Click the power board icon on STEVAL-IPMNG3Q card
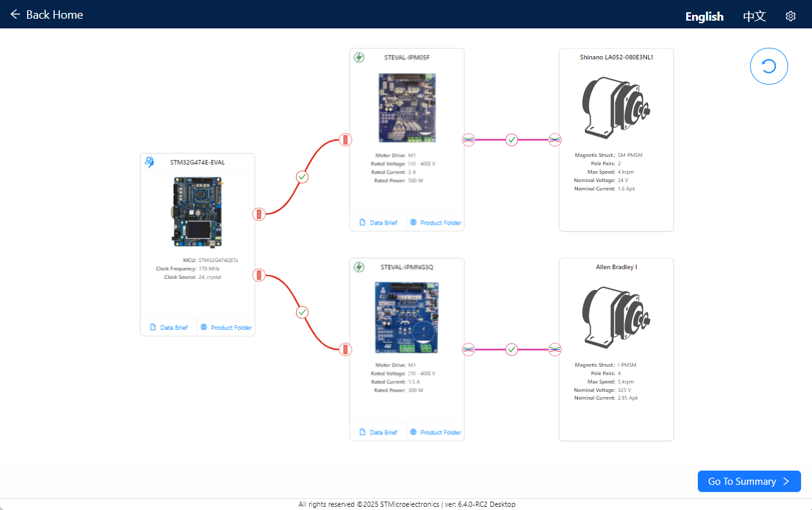812x510 pixels. [x=359, y=267]
